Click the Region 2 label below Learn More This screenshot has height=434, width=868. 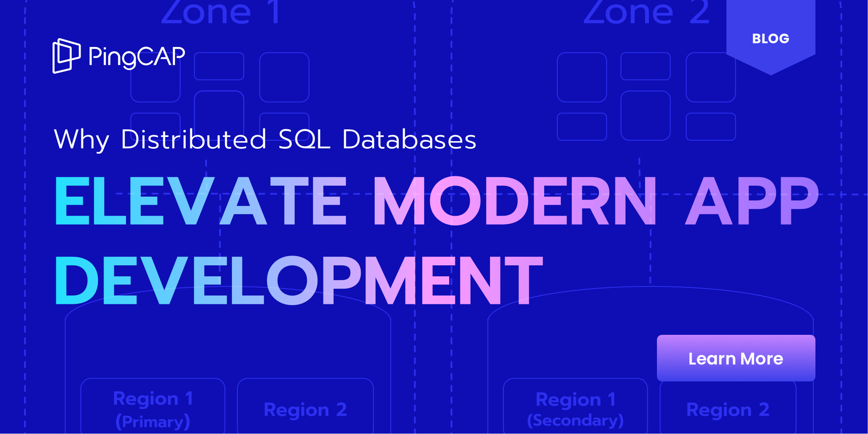pos(728,410)
